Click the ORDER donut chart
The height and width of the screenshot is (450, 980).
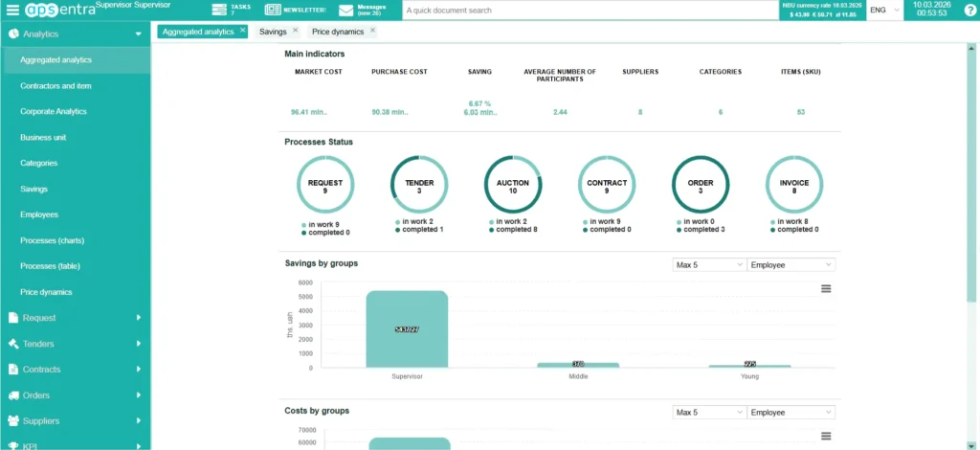coord(700,185)
